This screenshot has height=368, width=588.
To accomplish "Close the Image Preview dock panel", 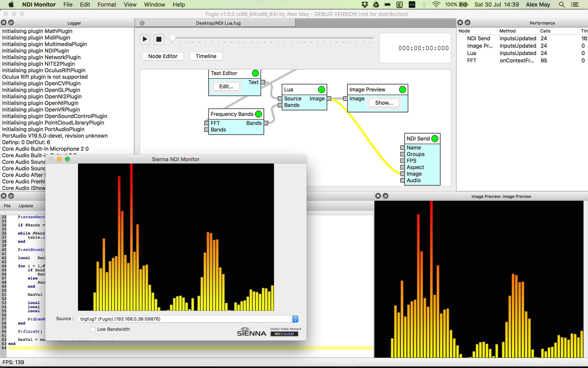I will click(x=378, y=196).
